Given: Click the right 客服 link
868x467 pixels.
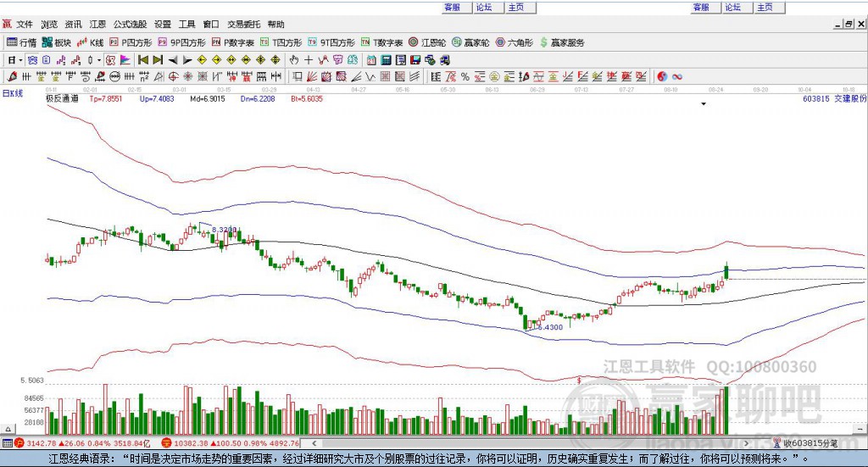Looking at the screenshot, I should [x=701, y=7].
